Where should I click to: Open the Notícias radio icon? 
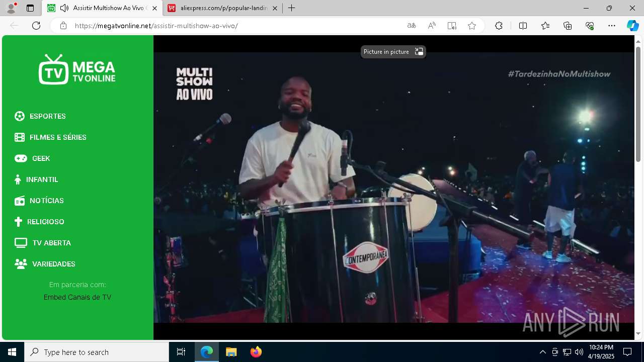(x=20, y=201)
